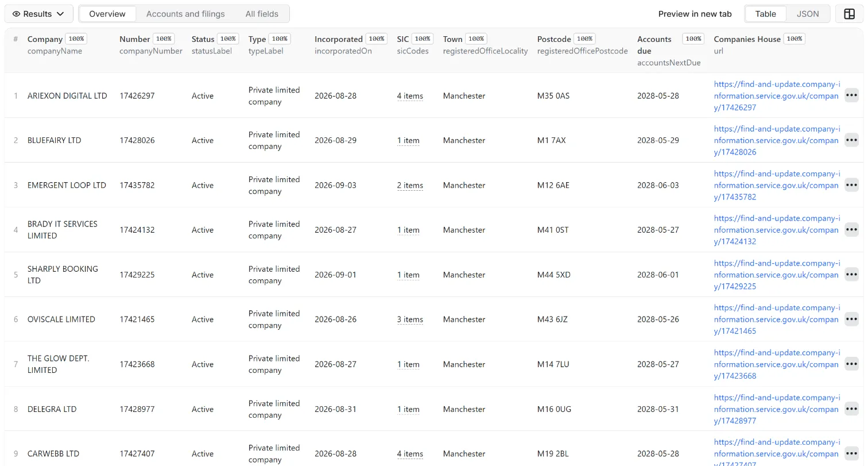Expand the 4 items SIC codes for CARWEBB LTD
This screenshot has height=466, width=868.
pos(410,454)
